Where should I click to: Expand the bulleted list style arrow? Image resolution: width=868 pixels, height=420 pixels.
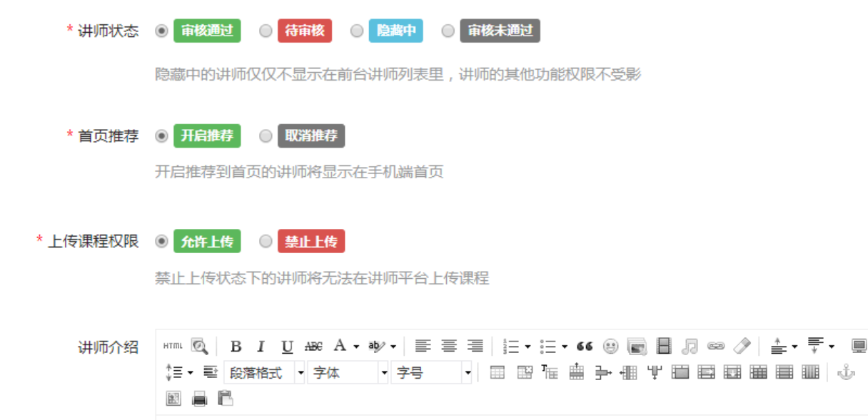pos(564,347)
